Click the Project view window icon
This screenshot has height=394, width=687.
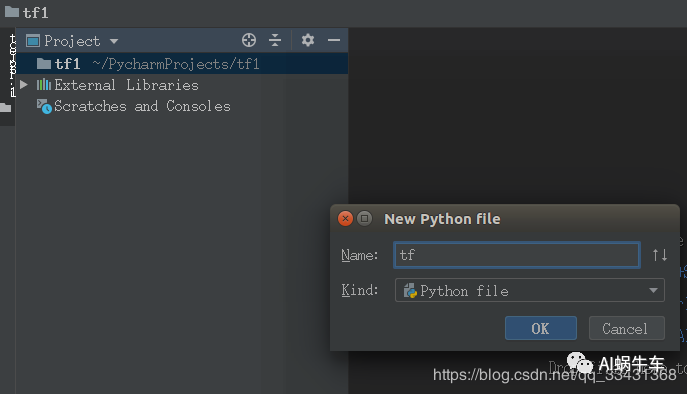33,41
